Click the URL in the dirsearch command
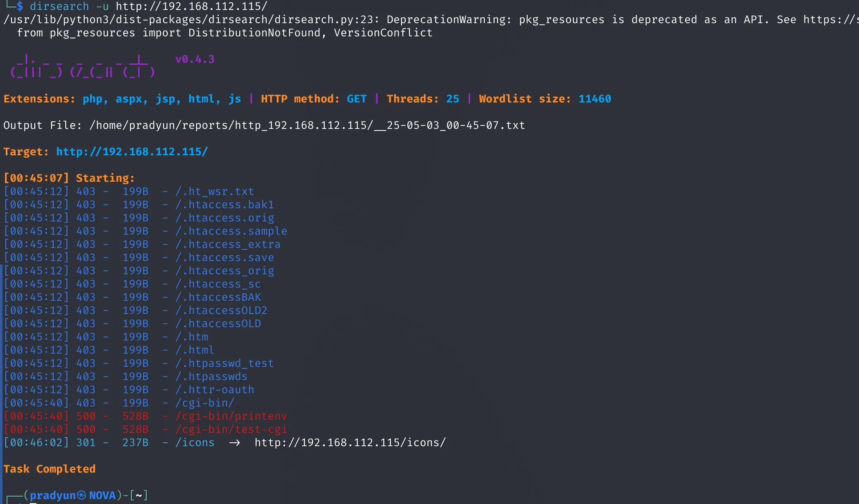This screenshot has width=859, height=504. pos(191,6)
